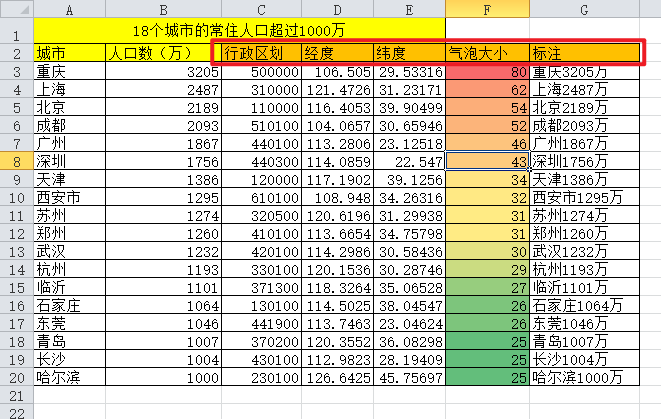The image size is (661, 419).
Task: Select city cell '广州'
Action: click(x=70, y=143)
